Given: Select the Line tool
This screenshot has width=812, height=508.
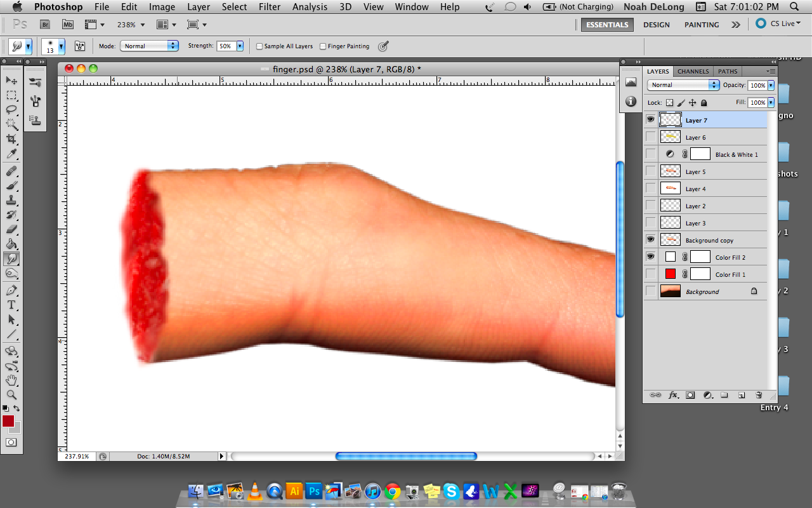Looking at the screenshot, I should pyautogui.click(x=11, y=334).
